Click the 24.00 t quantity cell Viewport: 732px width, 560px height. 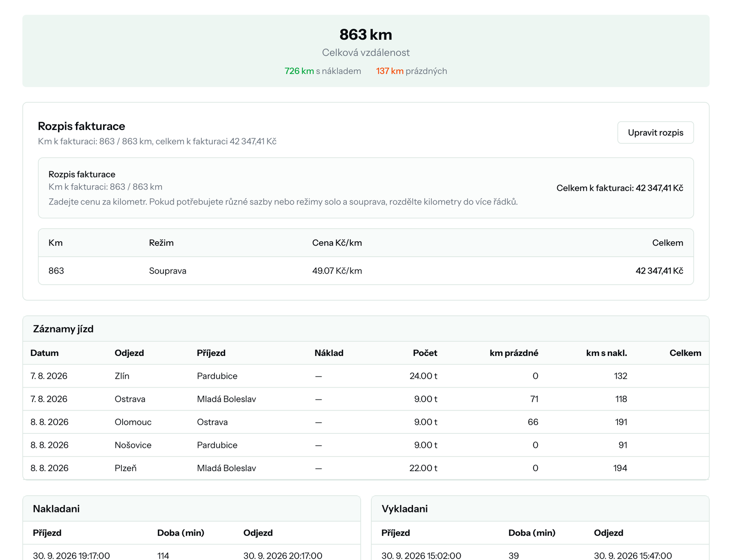tap(423, 376)
